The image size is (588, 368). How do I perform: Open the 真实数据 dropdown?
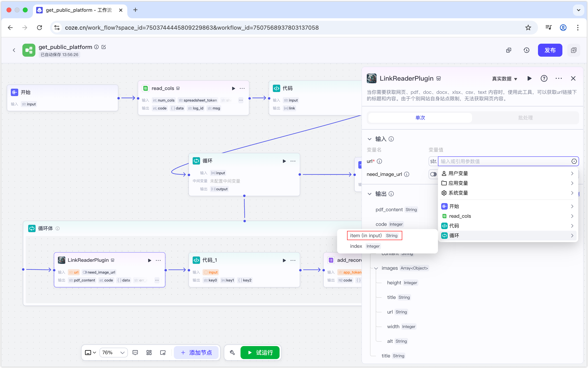(504, 79)
